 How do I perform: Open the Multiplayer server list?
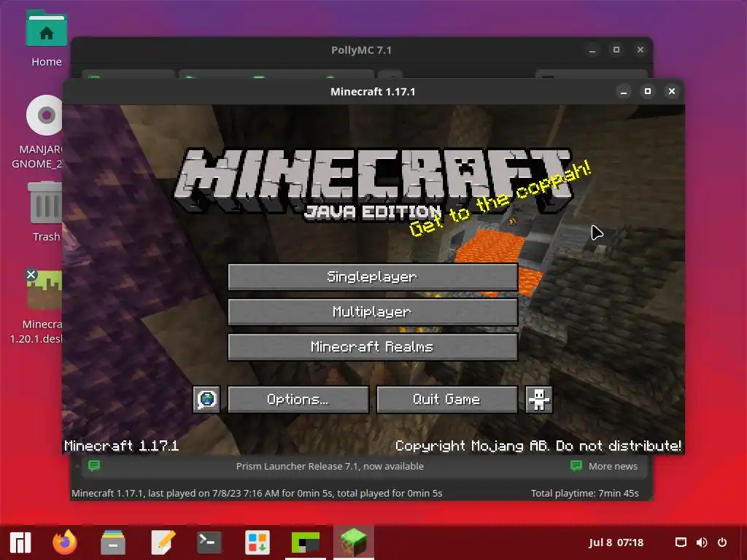(x=373, y=312)
